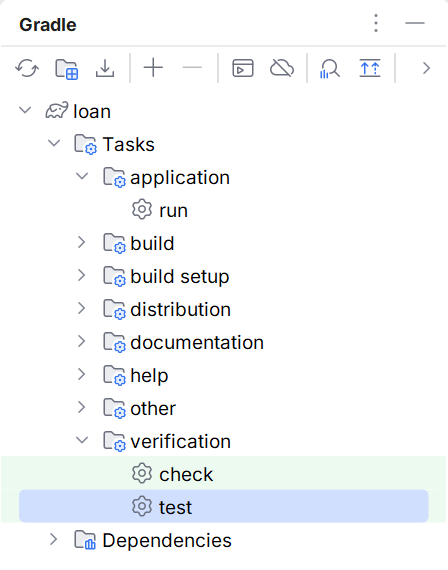
Task: Collapse the verification group chevron
Action: 82,440
